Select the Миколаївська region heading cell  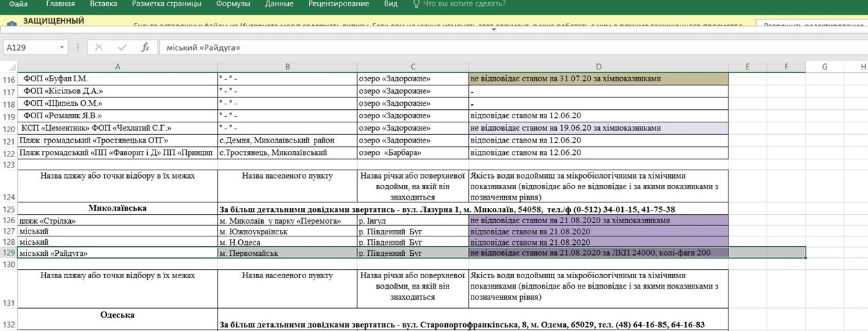(117, 209)
